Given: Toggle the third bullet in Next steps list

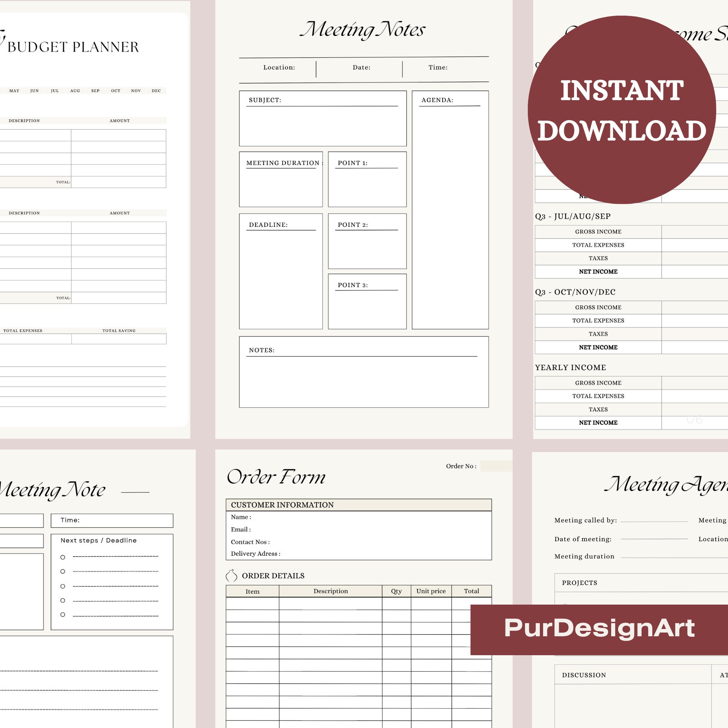Looking at the screenshot, I should [63, 586].
